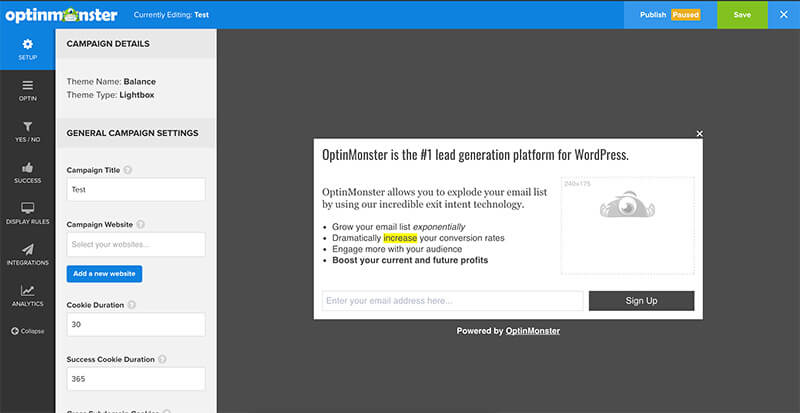Close the campaign builder with X

[x=784, y=15]
